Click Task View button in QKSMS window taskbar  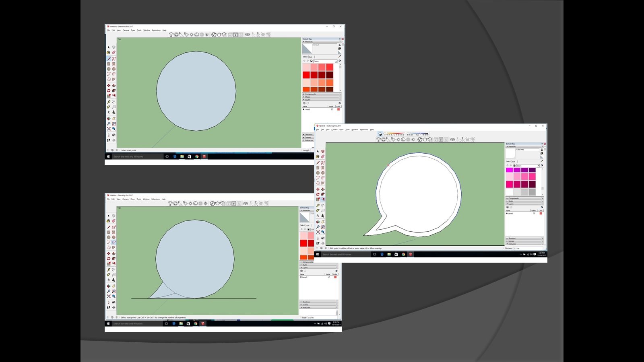pyautogui.click(x=375, y=254)
